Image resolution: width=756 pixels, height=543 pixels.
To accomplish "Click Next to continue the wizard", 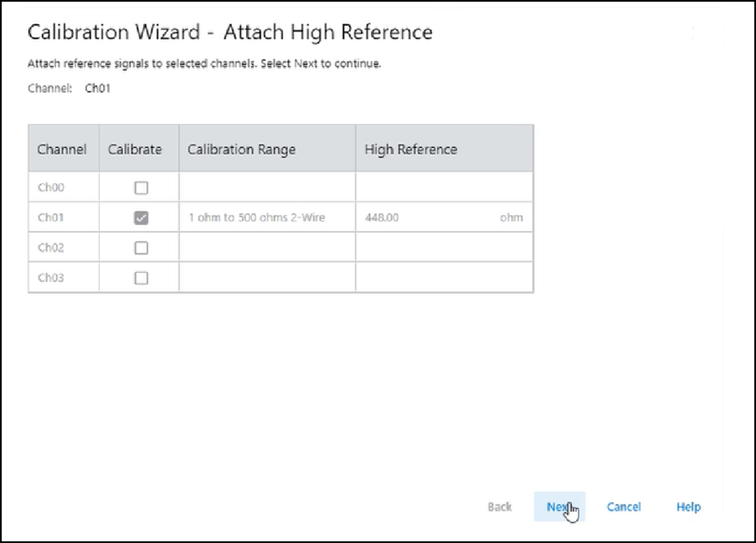I will [x=558, y=506].
